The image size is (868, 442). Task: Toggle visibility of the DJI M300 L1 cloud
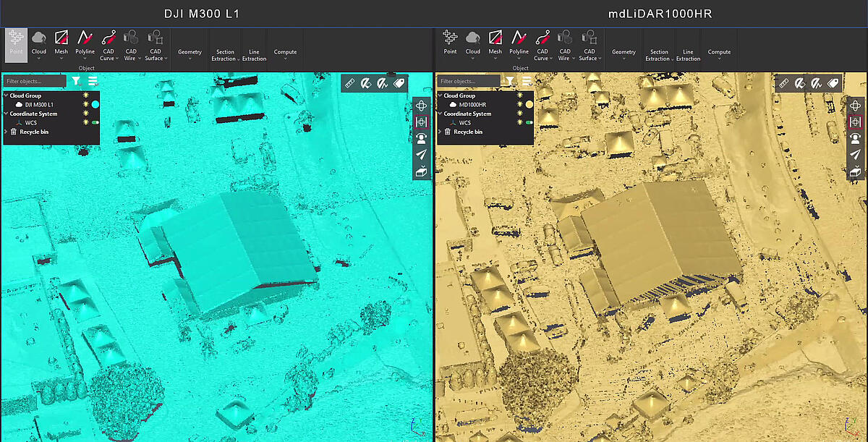[85, 104]
